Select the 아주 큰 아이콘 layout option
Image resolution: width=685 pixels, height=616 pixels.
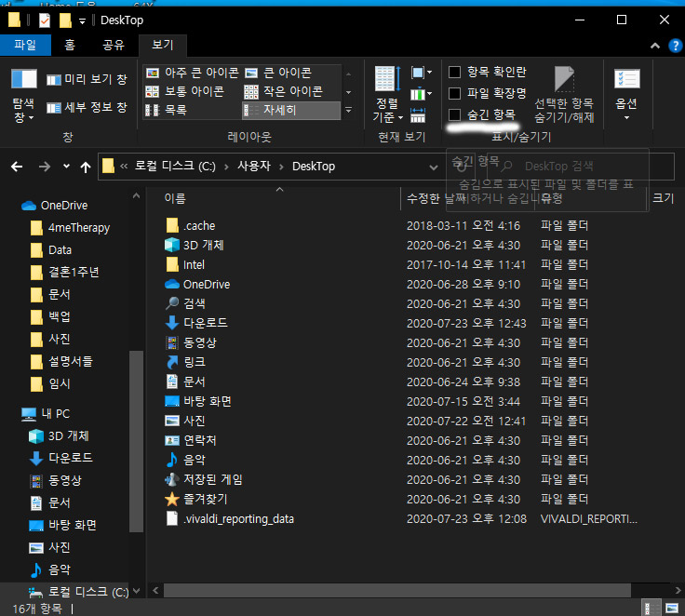(x=192, y=73)
